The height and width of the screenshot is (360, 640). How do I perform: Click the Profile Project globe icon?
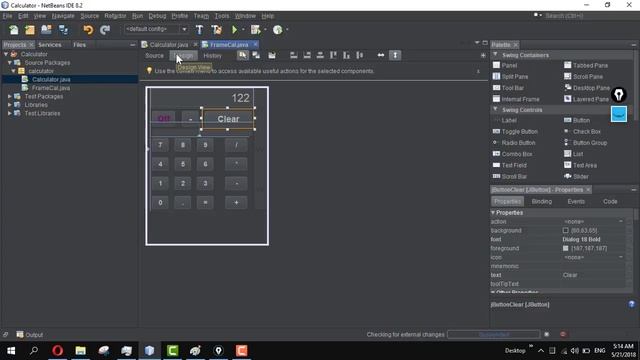[x=278, y=30]
